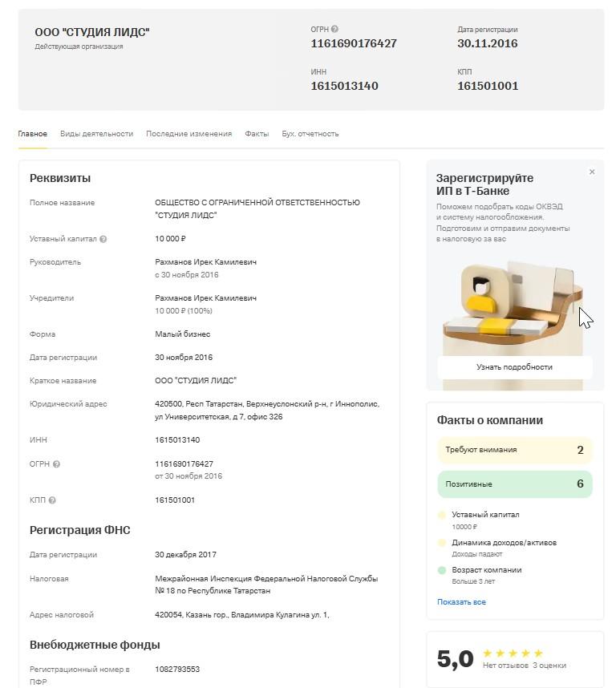
Task: Switch to the Виды деятельности tab
Action: click(x=96, y=134)
